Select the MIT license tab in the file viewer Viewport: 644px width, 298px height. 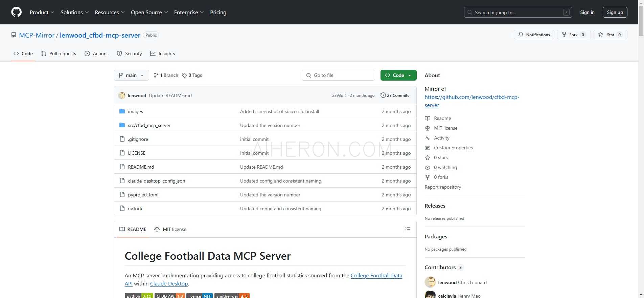click(x=170, y=229)
